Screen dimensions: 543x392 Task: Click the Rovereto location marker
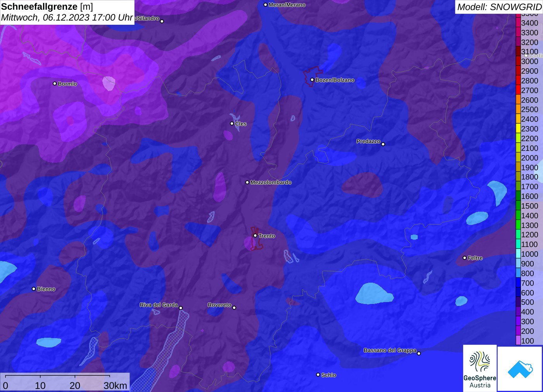tap(234, 308)
